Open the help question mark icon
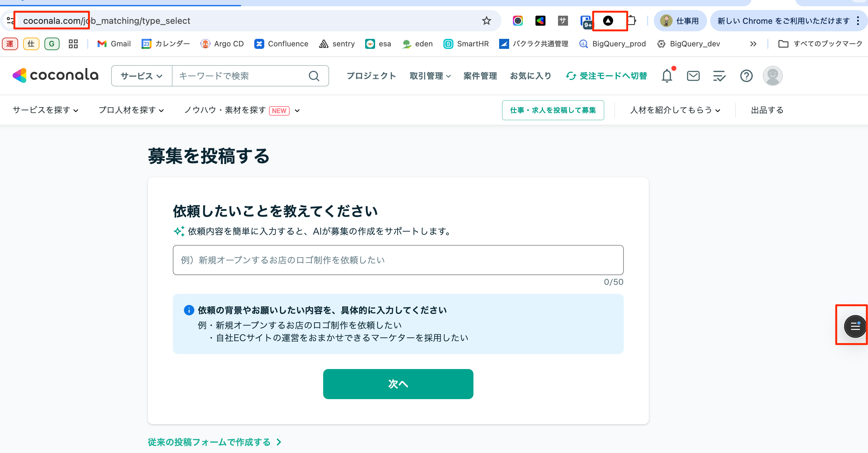Viewport: 868px width, 453px height. tap(746, 76)
